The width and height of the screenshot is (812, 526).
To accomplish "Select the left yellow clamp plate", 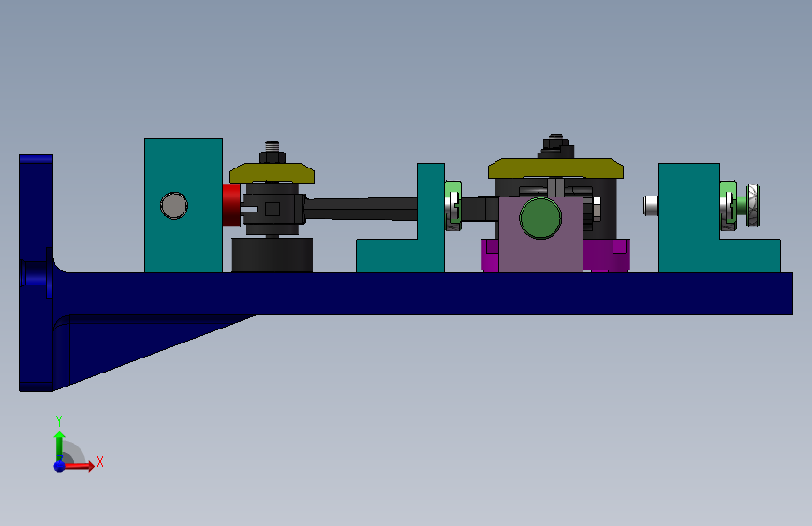I will [272, 173].
